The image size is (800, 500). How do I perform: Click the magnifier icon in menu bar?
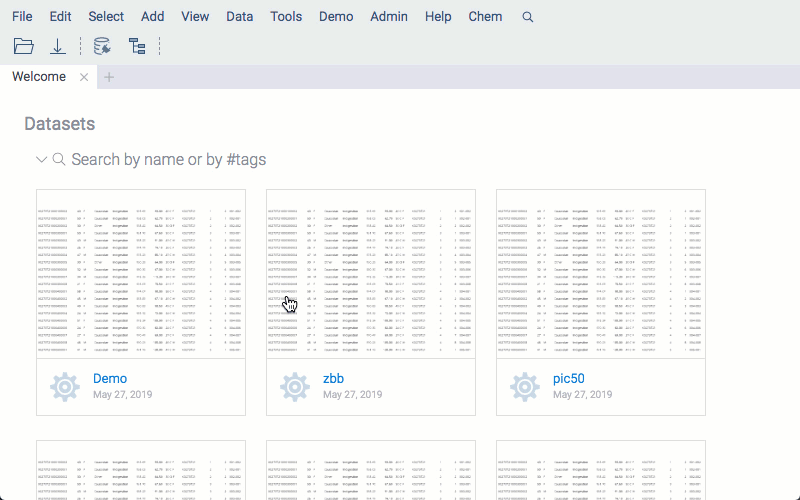pyautogui.click(x=528, y=17)
